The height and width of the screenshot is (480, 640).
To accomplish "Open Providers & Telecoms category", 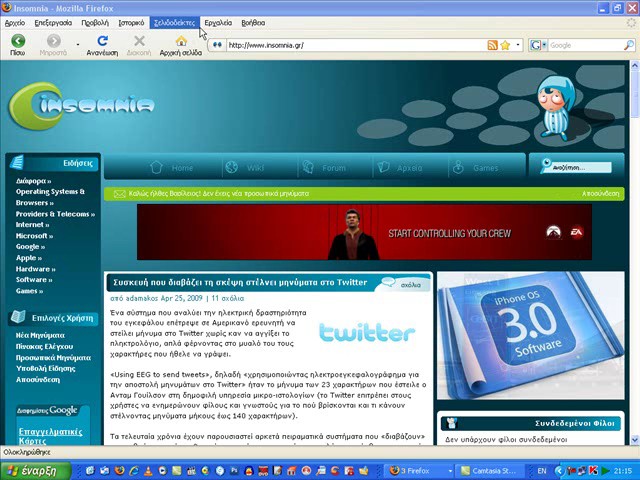I will [x=55, y=214].
